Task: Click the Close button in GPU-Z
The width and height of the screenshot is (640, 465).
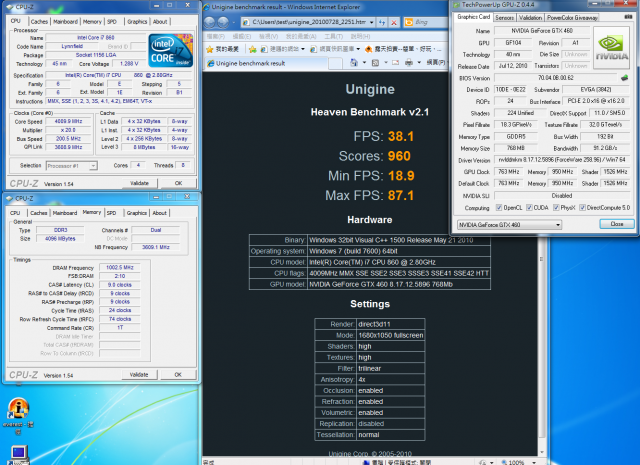Action: pos(617,224)
